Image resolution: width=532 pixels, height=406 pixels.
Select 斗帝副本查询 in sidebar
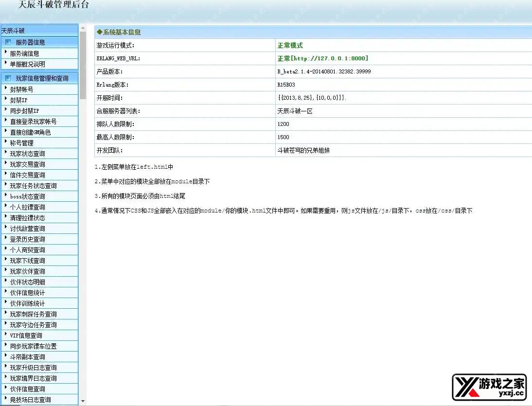click(28, 357)
